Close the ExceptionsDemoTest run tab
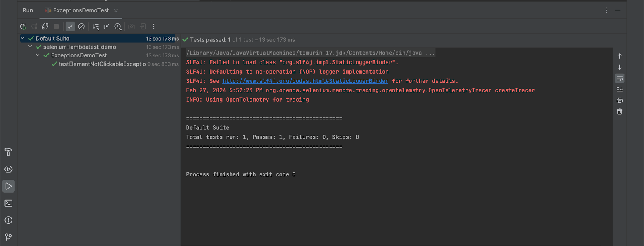The height and width of the screenshot is (246, 644). (x=116, y=10)
